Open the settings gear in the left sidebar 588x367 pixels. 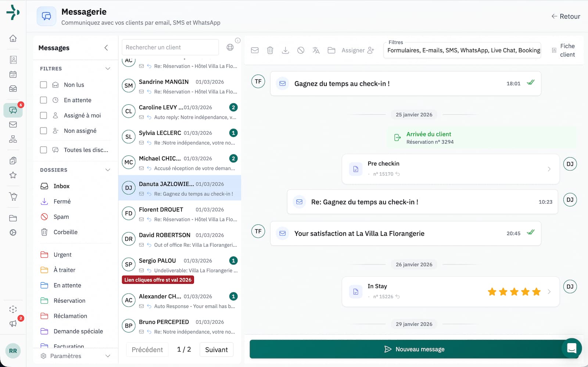(x=13, y=233)
